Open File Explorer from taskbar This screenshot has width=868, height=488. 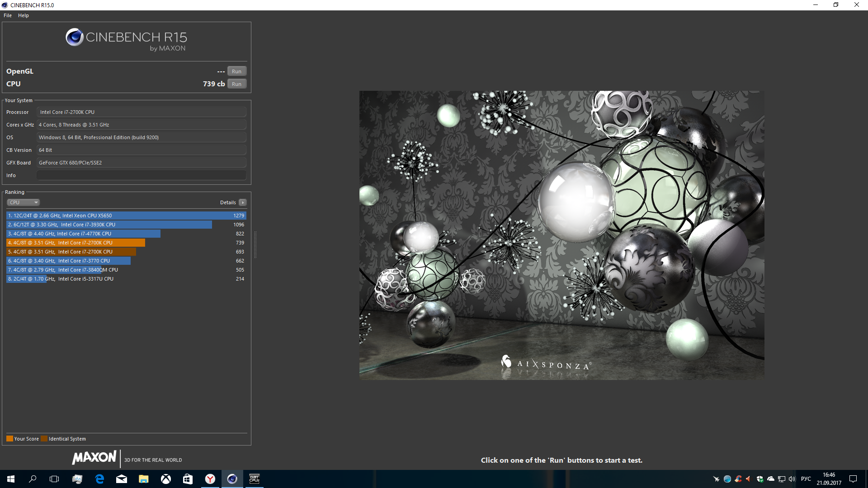[144, 479]
